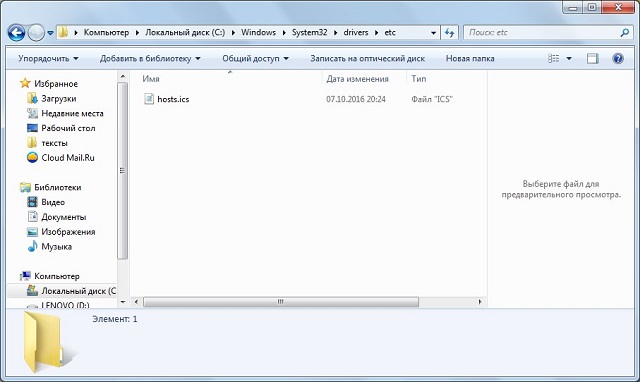This screenshot has height=382, width=640.
Task: Click the folder icon in address bar
Action: tap(63, 32)
